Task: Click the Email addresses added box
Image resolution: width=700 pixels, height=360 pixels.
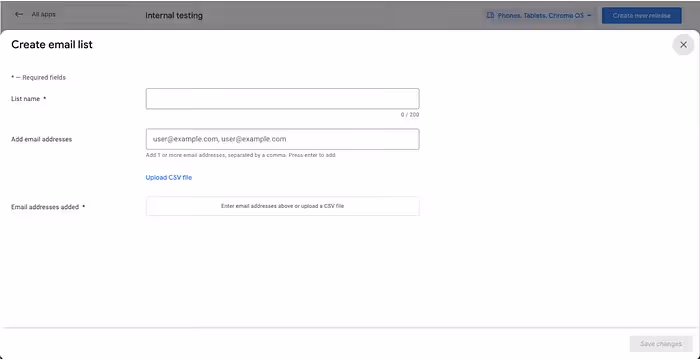Action: (282, 206)
